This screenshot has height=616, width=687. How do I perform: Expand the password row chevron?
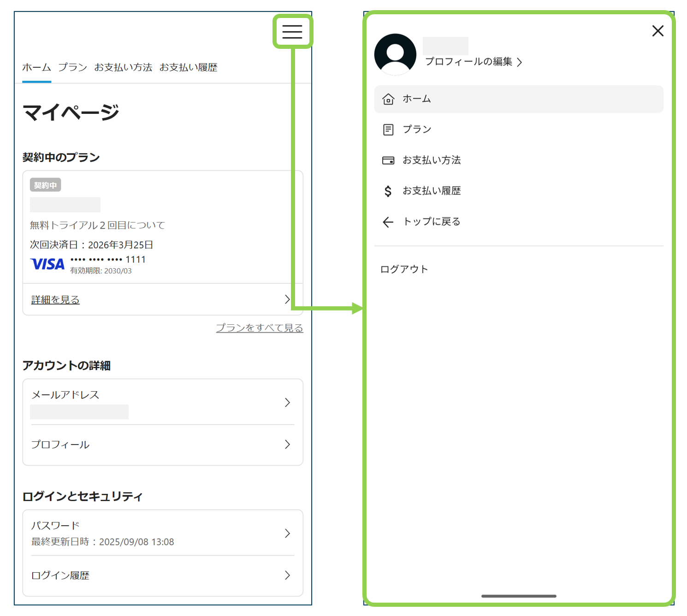pos(287,533)
